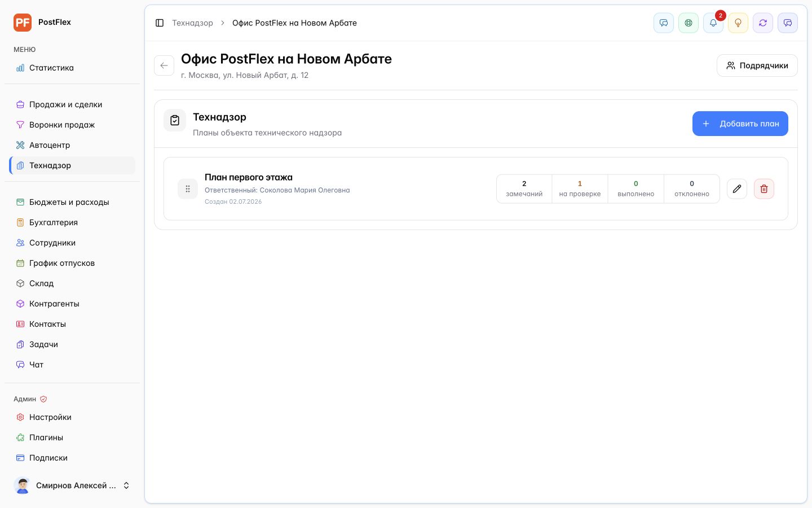Click the МЕНЮ sidebar heading

point(25,50)
